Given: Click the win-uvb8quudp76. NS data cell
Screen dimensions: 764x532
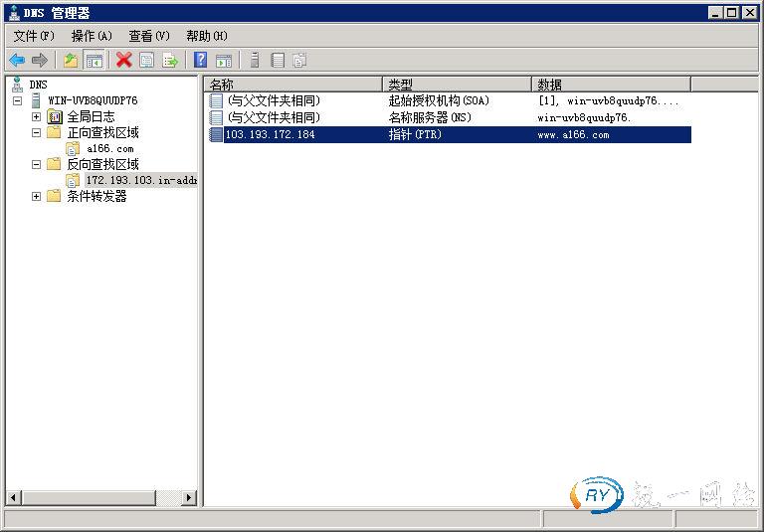Looking at the screenshot, I should pyautogui.click(x=584, y=118).
